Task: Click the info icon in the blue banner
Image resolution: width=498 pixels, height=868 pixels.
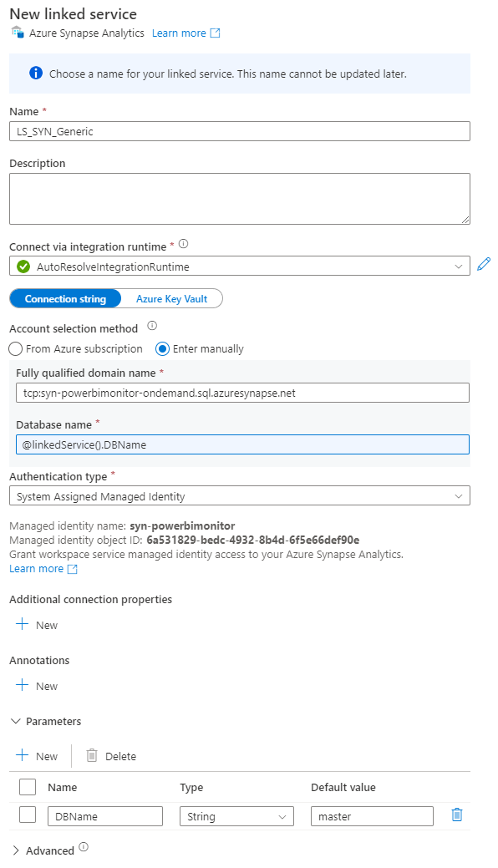Action: point(34,73)
